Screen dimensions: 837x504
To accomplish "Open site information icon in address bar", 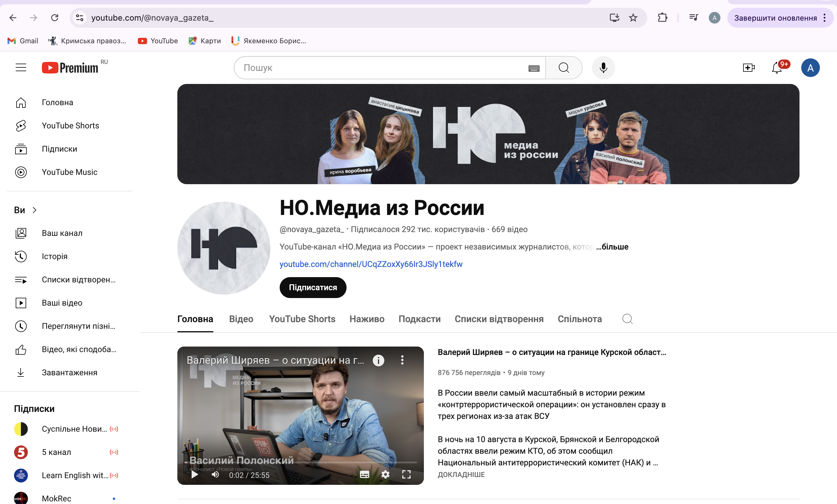I will (x=79, y=18).
